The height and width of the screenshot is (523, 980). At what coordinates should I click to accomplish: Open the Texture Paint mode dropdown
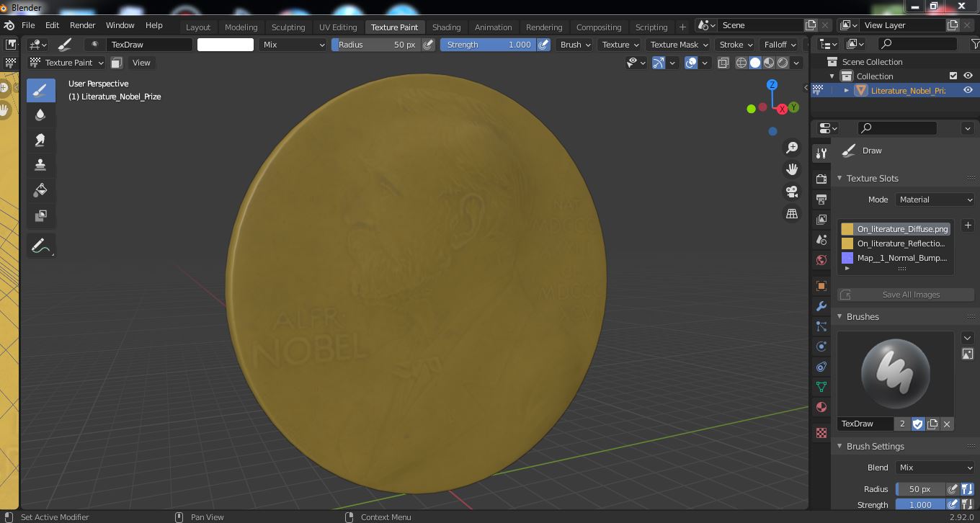(67, 63)
